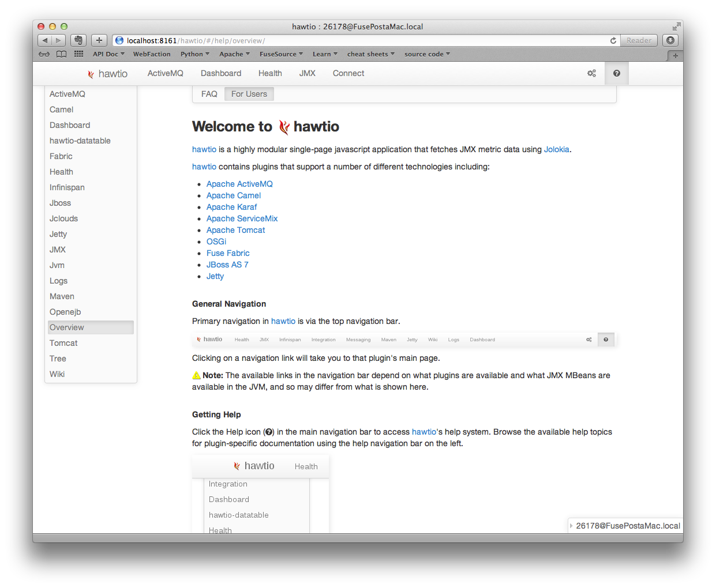Go forward with the browser forward arrow

point(59,40)
